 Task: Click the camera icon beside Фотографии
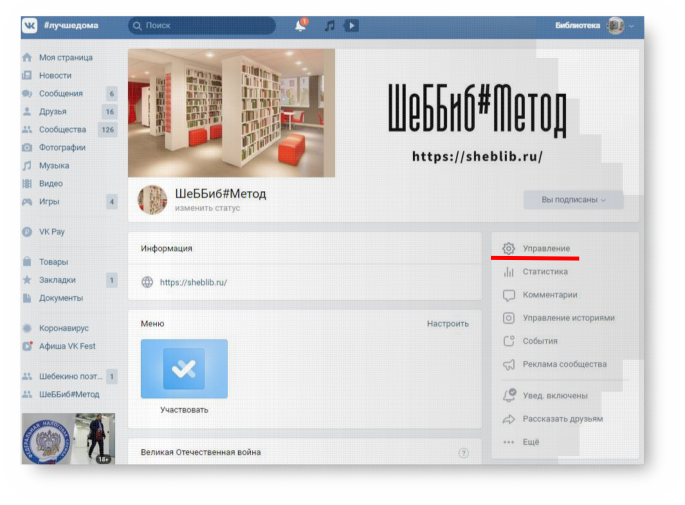(27, 148)
